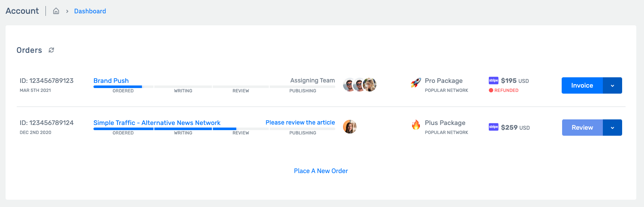Image resolution: width=644 pixels, height=207 pixels.
Task: Select the rocket Pro Package icon
Action: point(416,83)
